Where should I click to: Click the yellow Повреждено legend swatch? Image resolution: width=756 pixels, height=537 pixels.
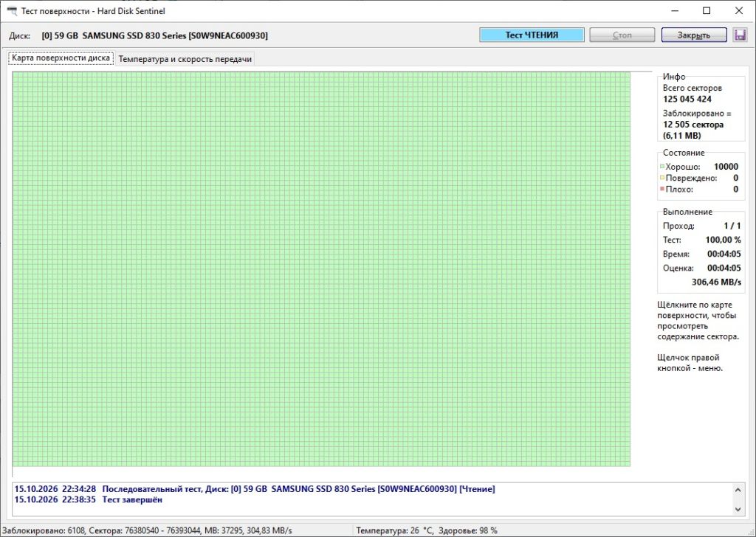(x=662, y=177)
